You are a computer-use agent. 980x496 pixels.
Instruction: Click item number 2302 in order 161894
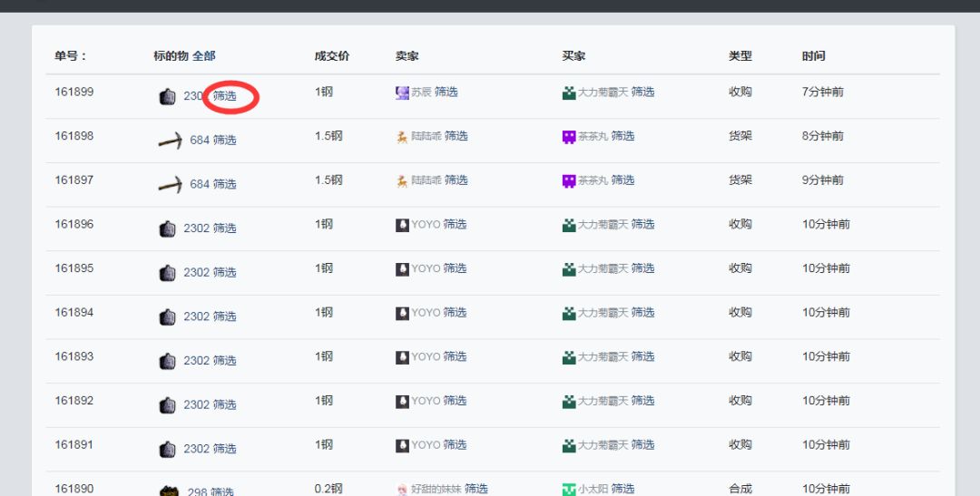[x=196, y=316]
